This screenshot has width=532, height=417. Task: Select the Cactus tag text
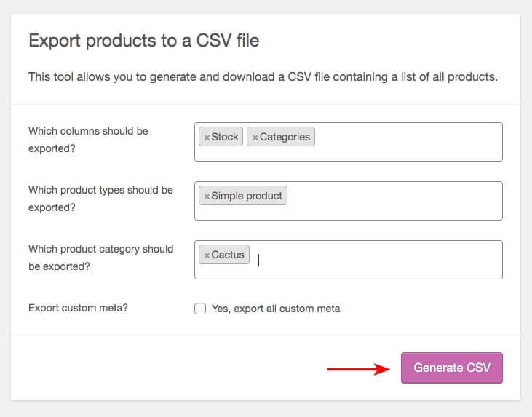tap(228, 255)
